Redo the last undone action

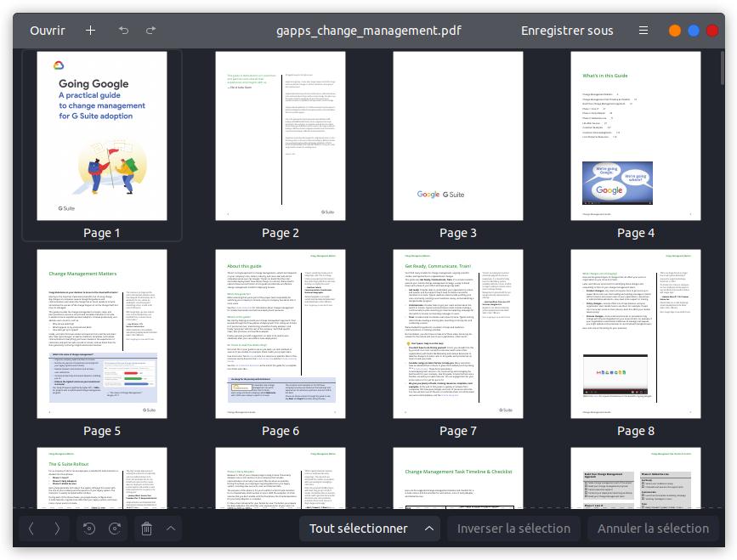coord(150,31)
